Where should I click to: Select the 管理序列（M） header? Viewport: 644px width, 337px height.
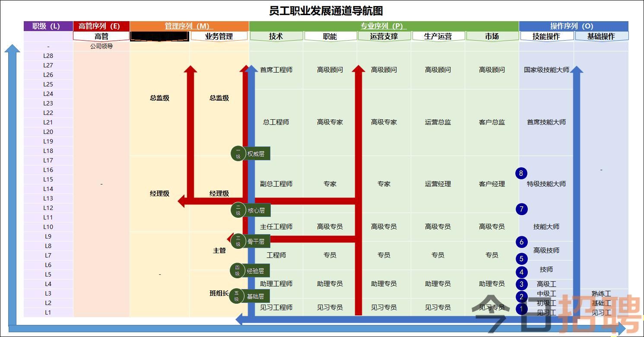pyautogui.click(x=189, y=26)
